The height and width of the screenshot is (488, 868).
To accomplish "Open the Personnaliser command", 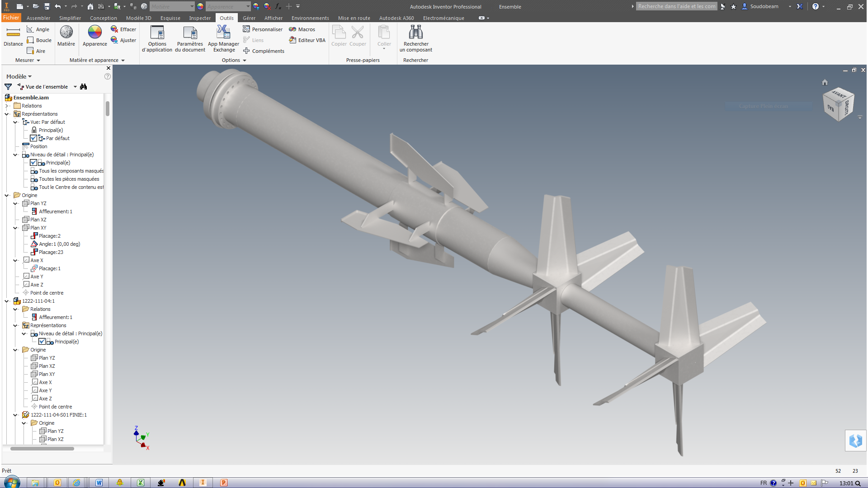I will coord(263,29).
